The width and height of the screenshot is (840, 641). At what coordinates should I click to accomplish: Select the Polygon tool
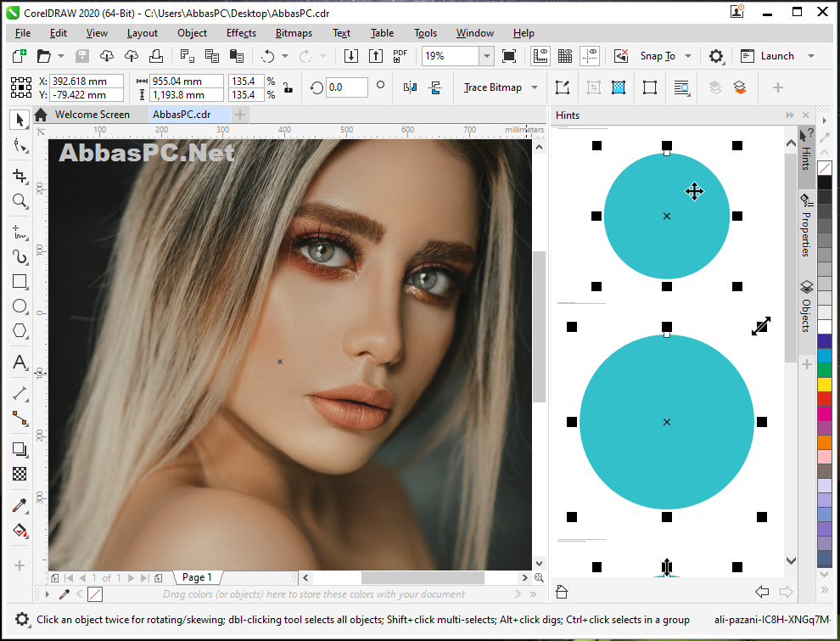tap(20, 330)
